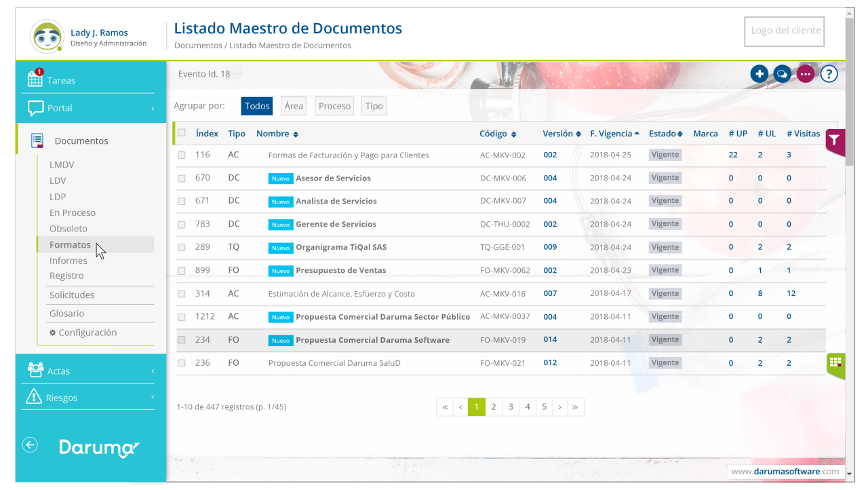Go to page 5
The width and height of the screenshot is (868, 490).
point(544,407)
